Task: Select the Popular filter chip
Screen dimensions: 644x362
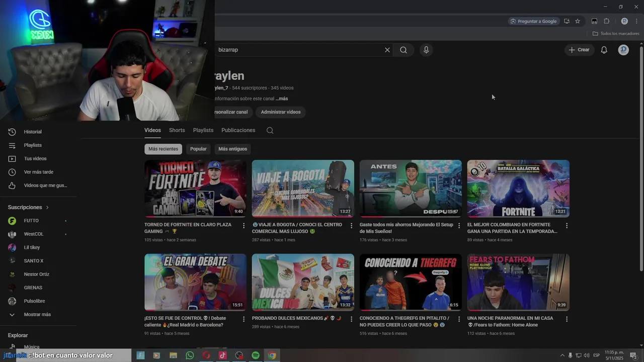Action: coord(198,149)
